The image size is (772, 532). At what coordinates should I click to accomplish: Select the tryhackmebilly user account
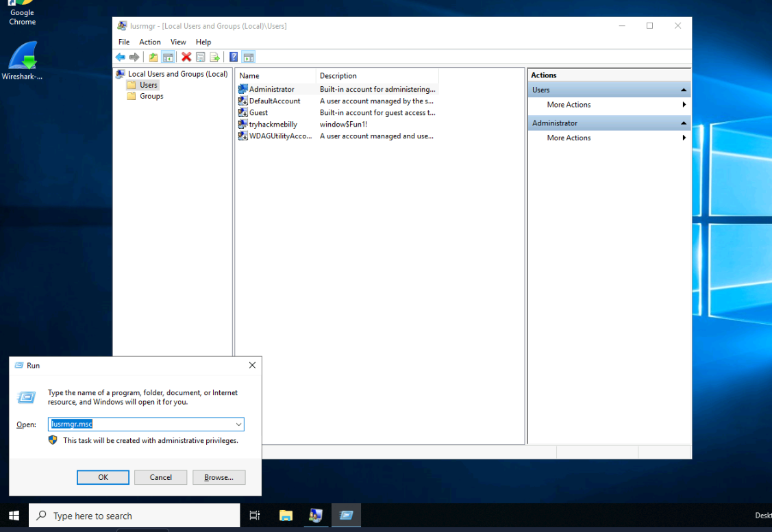(x=273, y=125)
